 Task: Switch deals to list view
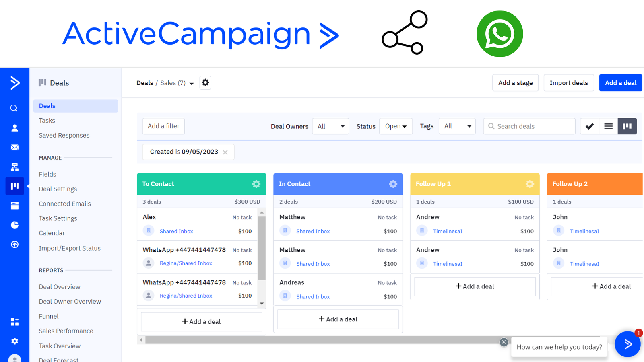[608, 126]
